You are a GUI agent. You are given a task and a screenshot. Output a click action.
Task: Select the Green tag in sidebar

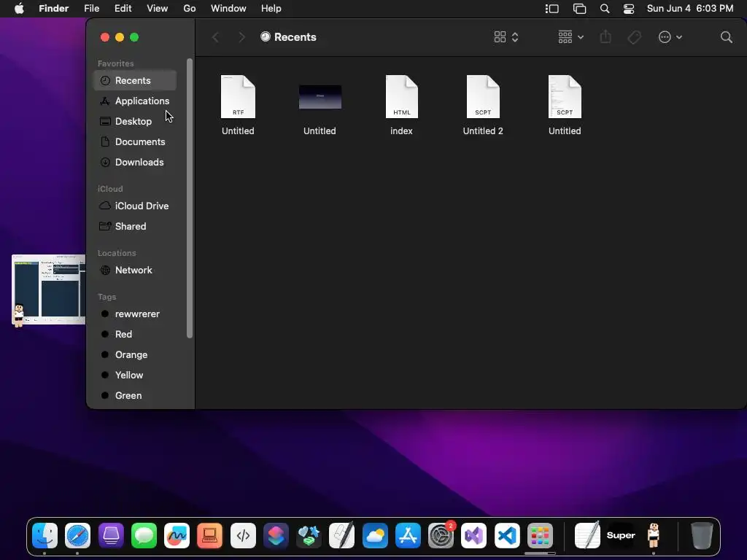pos(135,396)
